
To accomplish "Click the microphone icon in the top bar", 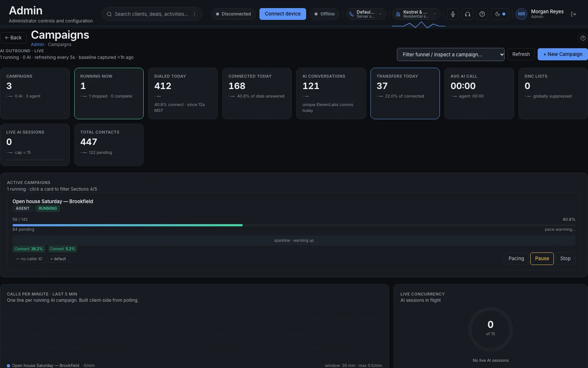I will coord(453,14).
